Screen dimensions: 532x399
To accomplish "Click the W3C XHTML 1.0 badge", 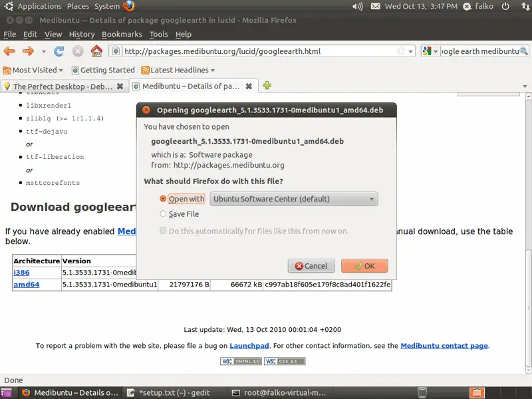I will pos(241,361).
